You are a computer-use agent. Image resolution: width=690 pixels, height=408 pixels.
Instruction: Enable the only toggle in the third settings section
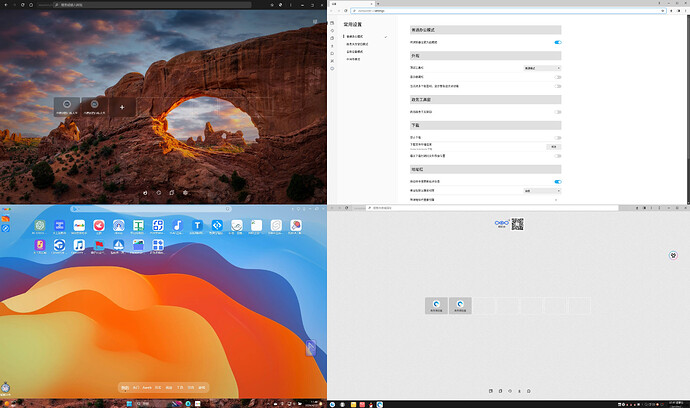pyautogui.click(x=558, y=112)
